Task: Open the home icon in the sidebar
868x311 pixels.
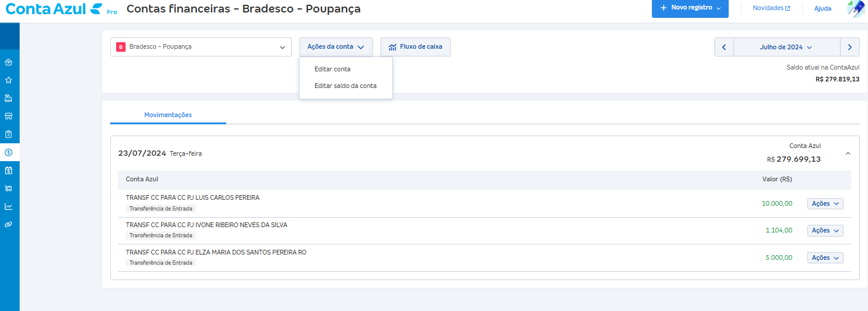Action: (8, 62)
